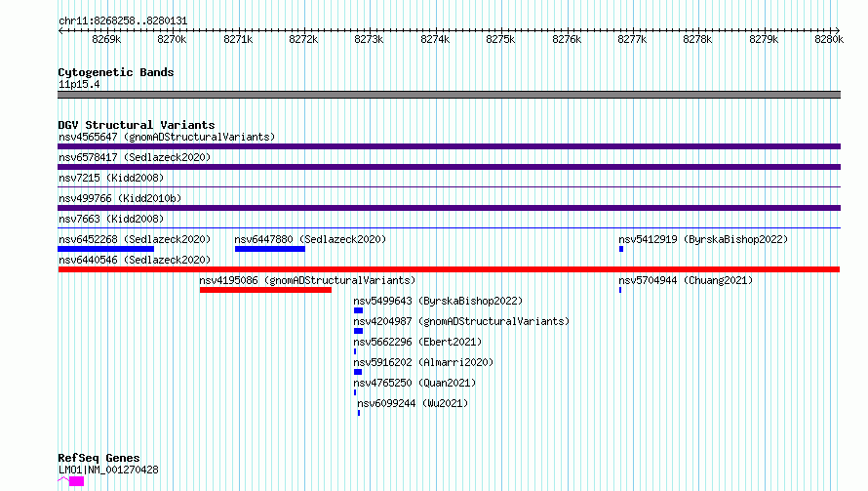The width and height of the screenshot is (868, 491).
Task: Open variant nsv7663 (Kidd2008) label
Action: click(x=111, y=219)
